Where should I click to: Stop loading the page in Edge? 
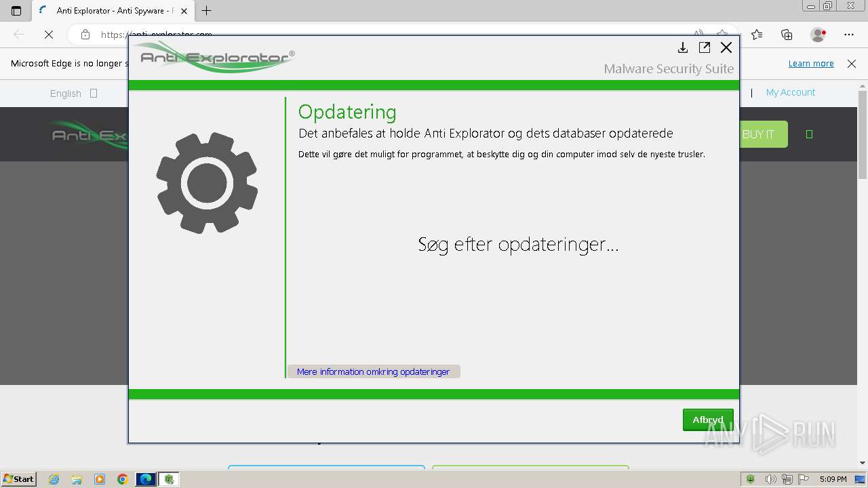49,35
